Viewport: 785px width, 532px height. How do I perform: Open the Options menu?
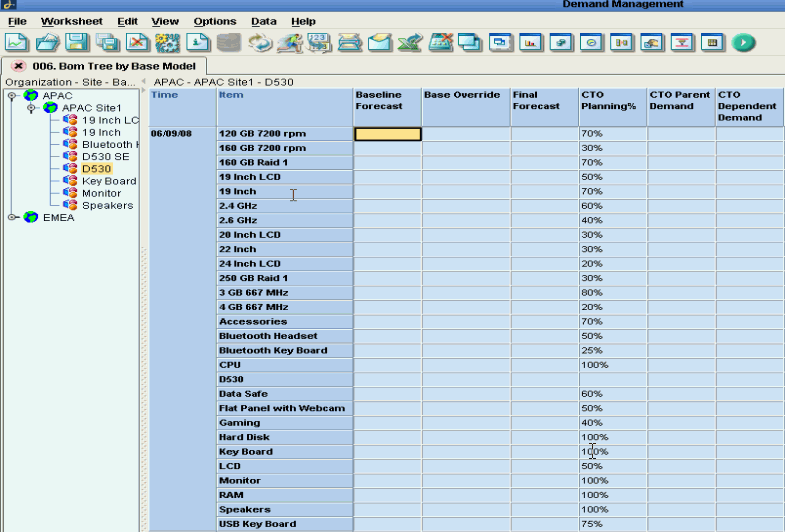(x=215, y=22)
